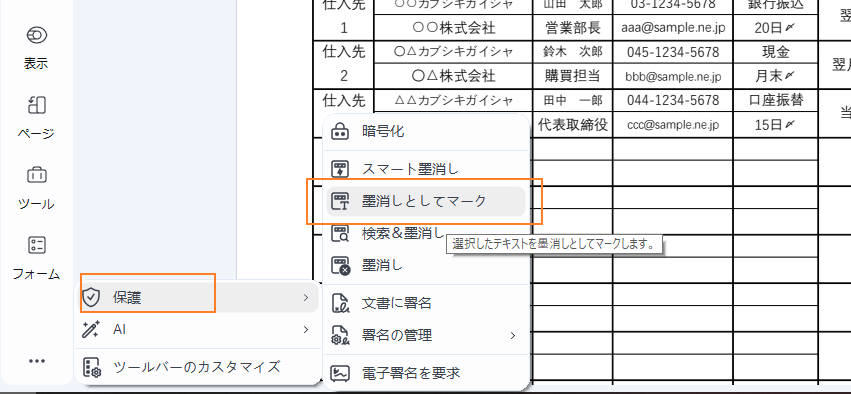Image resolution: width=851 pixels, height=394 pixels.
Task: Expand the AI submenu arrow
Action: pyautogui.click(x=306, y=329)
